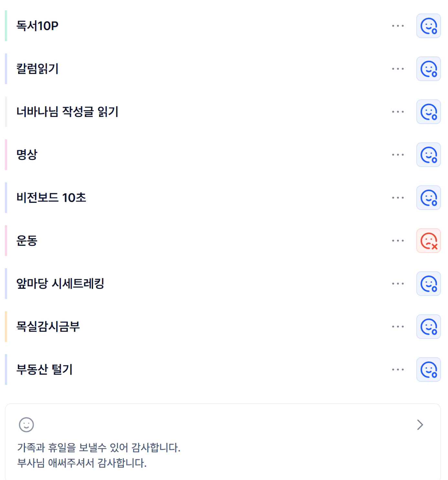Toggle the red failed smiley for 운동
This screenshot has height=480, width=448.
tap(428, 241)
